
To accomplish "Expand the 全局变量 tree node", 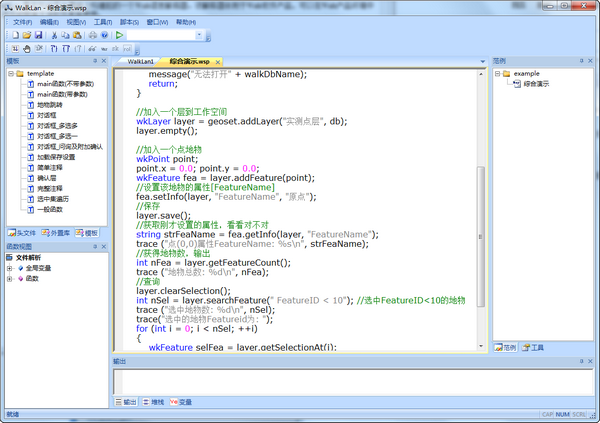I will [x=9, y=269].
